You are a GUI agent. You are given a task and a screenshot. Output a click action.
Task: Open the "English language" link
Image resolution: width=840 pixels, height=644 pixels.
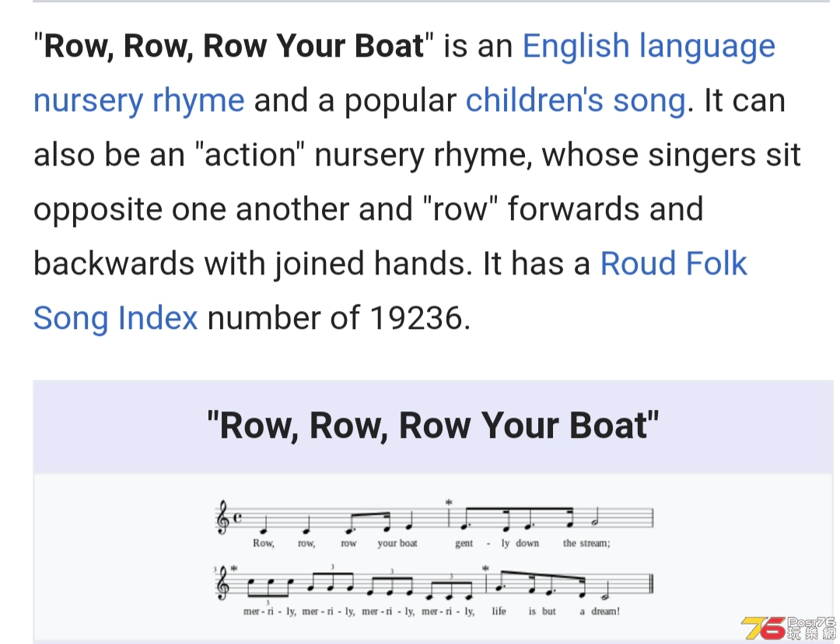[x=648, y=47]
